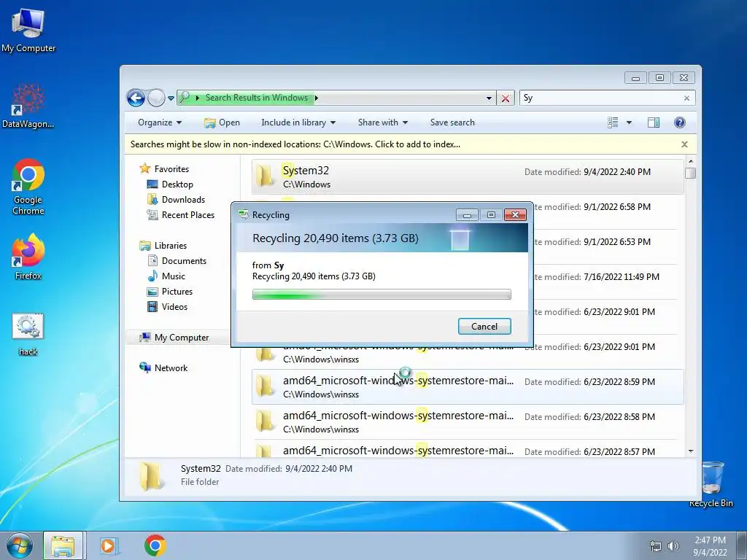Minimize the Recycling dialog
Image resolution: width=747 pixels, height=560 pixels.
(467, 215)
